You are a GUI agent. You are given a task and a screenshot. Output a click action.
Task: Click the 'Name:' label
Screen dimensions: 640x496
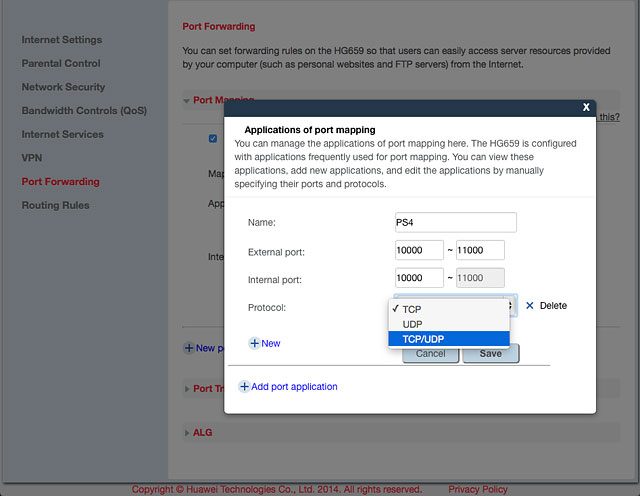tap(262, 222)
